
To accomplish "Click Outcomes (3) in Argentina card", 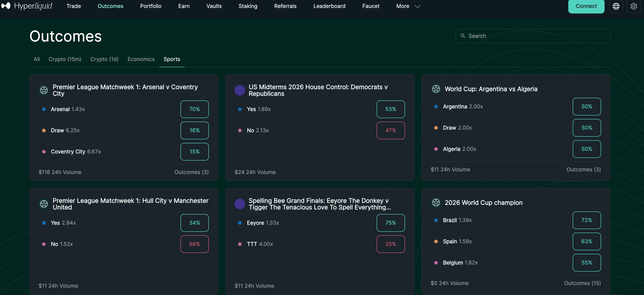I will pyautogui.click(x=584, y=169).
